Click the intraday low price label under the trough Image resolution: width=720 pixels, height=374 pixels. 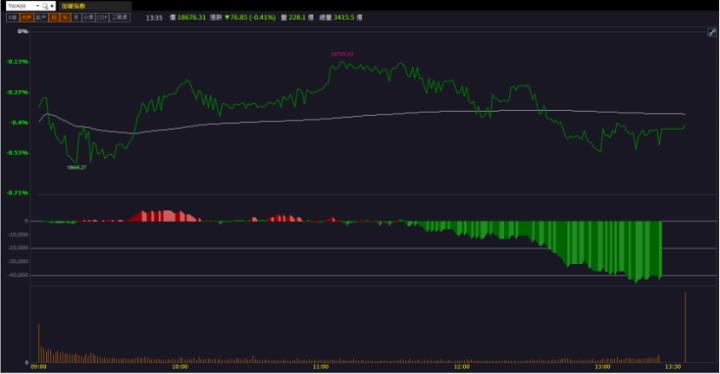click(x=76, y=168)
